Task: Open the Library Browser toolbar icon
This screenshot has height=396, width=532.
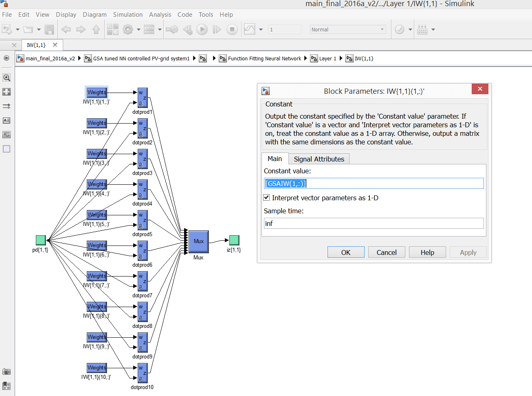Action: point(112,29)
